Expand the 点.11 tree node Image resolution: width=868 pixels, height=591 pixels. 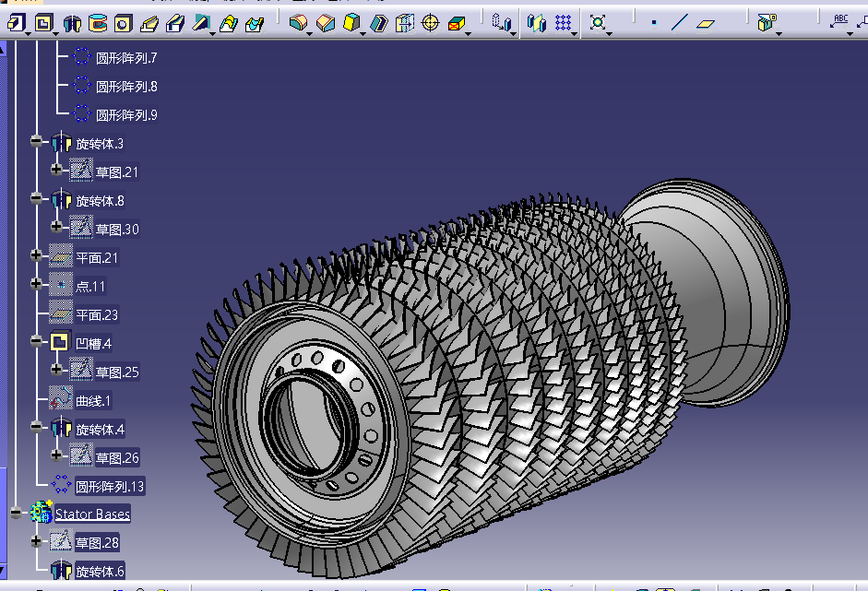37,284
